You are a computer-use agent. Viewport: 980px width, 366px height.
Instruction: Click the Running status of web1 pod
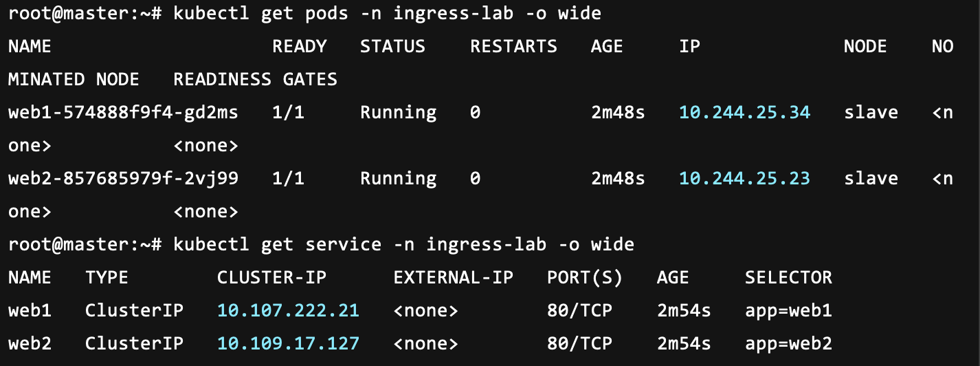click(x=398, y=113)
